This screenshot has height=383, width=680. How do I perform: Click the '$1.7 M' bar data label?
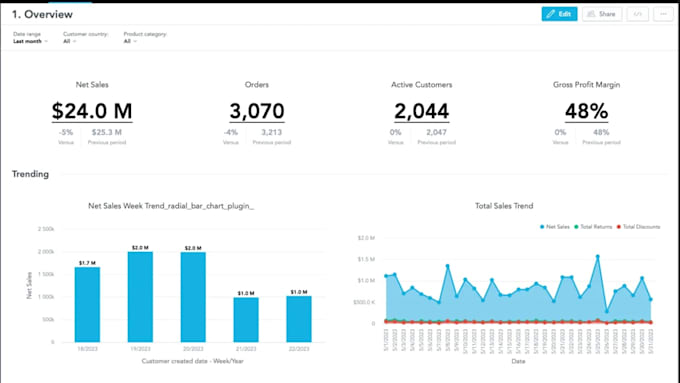pos(87,263)
